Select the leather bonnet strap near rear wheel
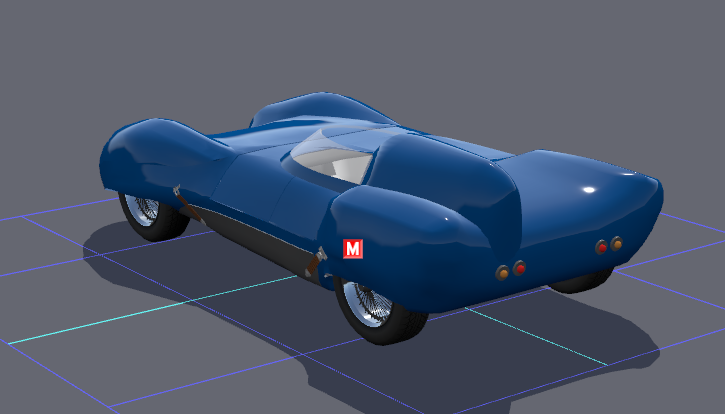The width and height of the screenshot is (725, 414). coord(316,262)
